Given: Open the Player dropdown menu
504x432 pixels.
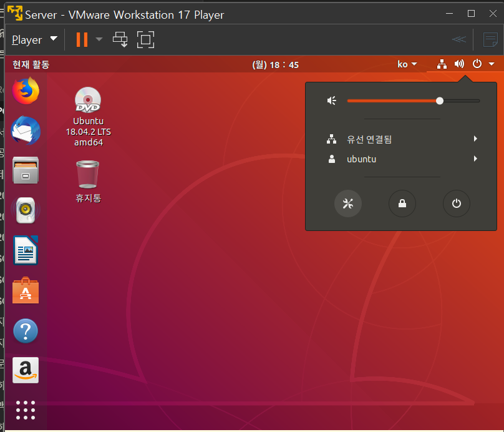Looking at the screenshot, I should (35, 39).
